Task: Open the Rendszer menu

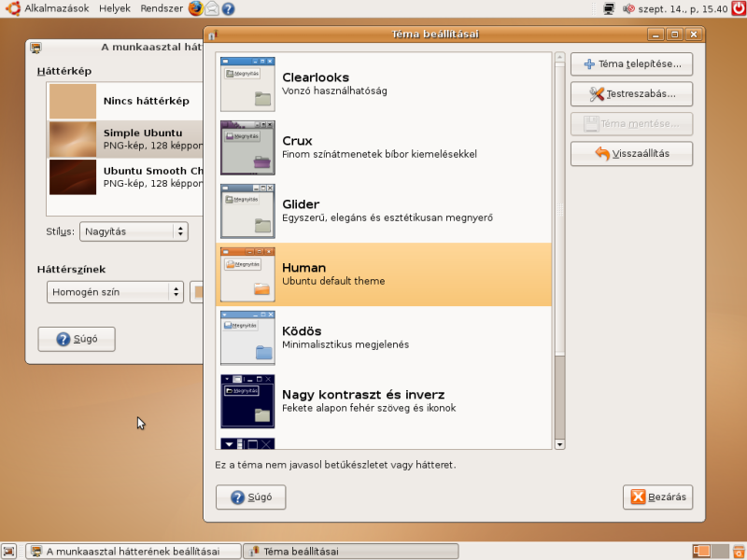Action: [x=162, y=9]
